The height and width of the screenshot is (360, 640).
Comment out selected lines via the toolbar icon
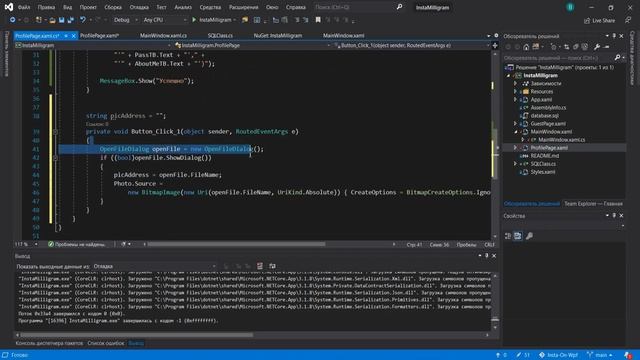297,20
